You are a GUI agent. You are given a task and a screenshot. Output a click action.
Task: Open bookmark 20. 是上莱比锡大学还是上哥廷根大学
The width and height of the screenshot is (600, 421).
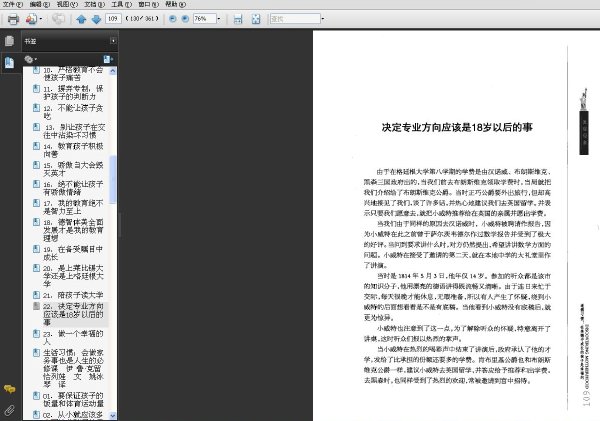(73, 276)
